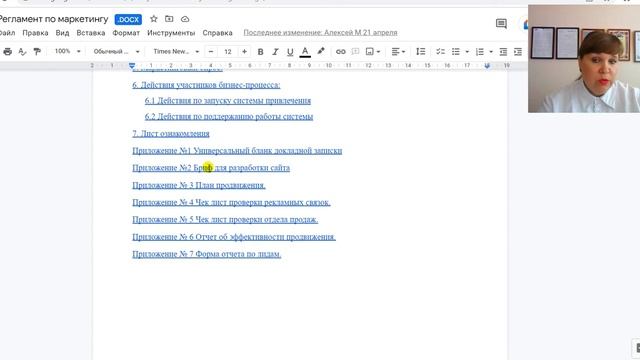Open Приложение № 7 Форма отчета по лидам
Screen dimensions: 640x360
pyautogui.click(x=207, y=254)
